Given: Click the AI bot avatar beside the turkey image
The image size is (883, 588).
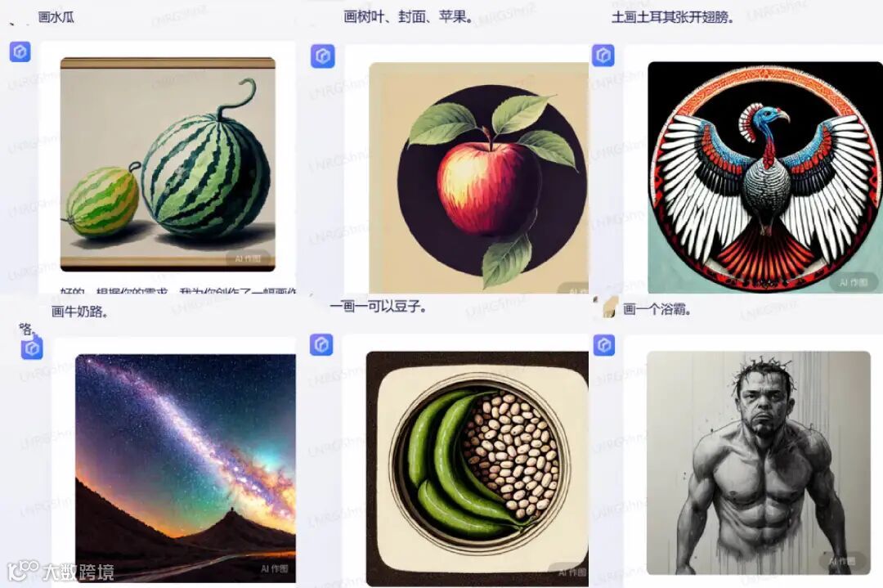Looking at the screenshot, I should pos(603,55).
